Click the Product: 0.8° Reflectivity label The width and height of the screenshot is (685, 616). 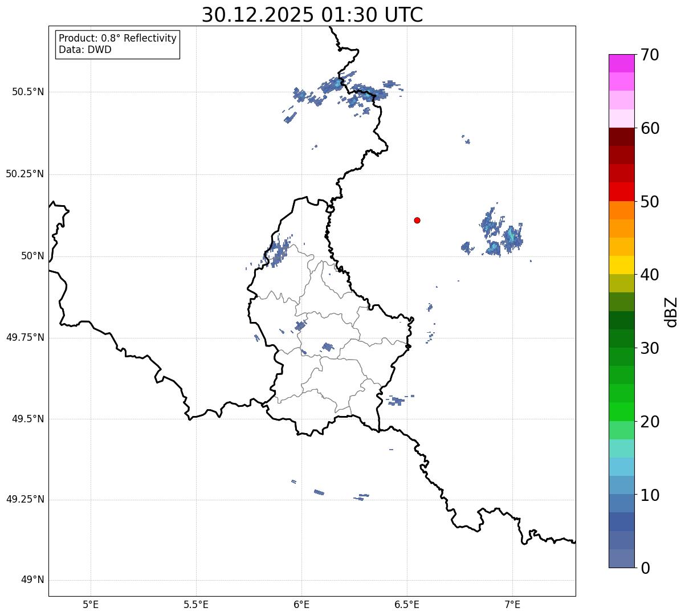[x=118, y=38]
